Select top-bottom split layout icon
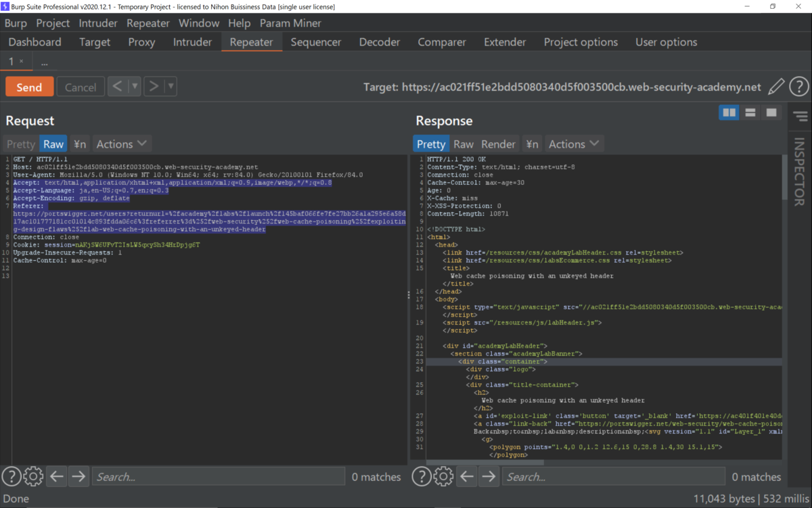Screen dimensions: 812x508 tap(750, 112)
